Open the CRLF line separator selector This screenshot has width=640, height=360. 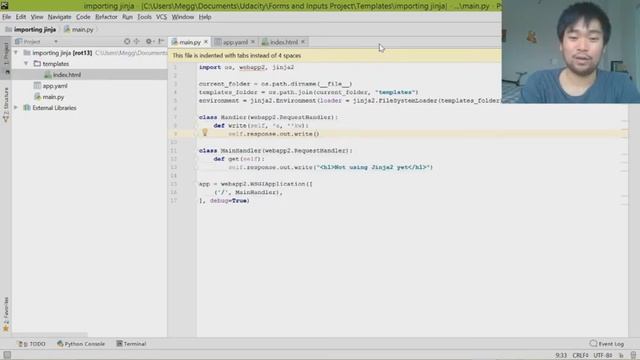(580, 356)
